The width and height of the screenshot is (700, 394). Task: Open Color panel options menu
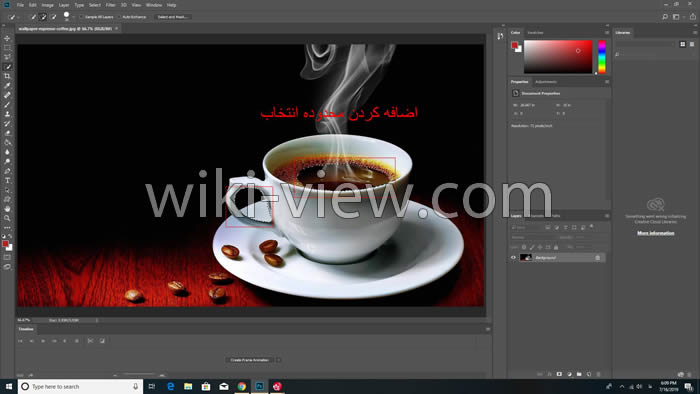pos(607,33)
